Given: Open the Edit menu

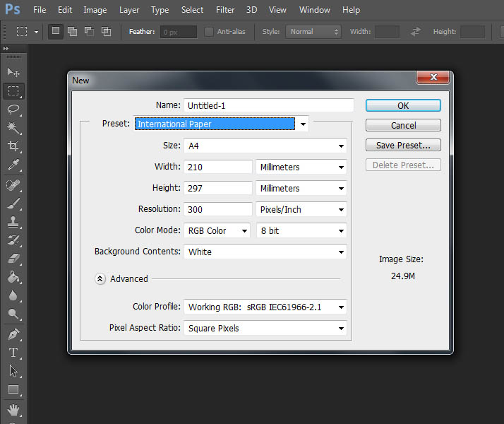Looking at the screenshot, I should coord(65,10).
